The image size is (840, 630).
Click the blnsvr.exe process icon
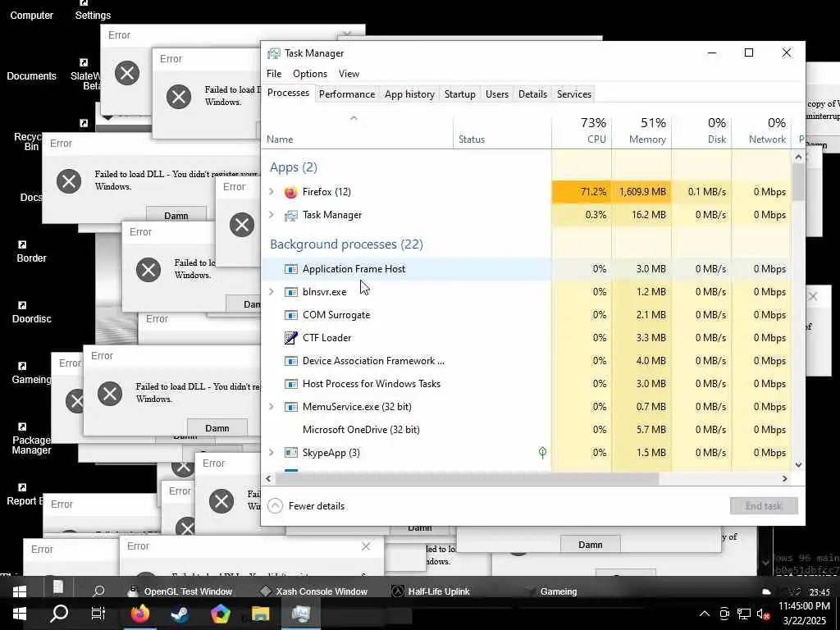coord(291,292)
